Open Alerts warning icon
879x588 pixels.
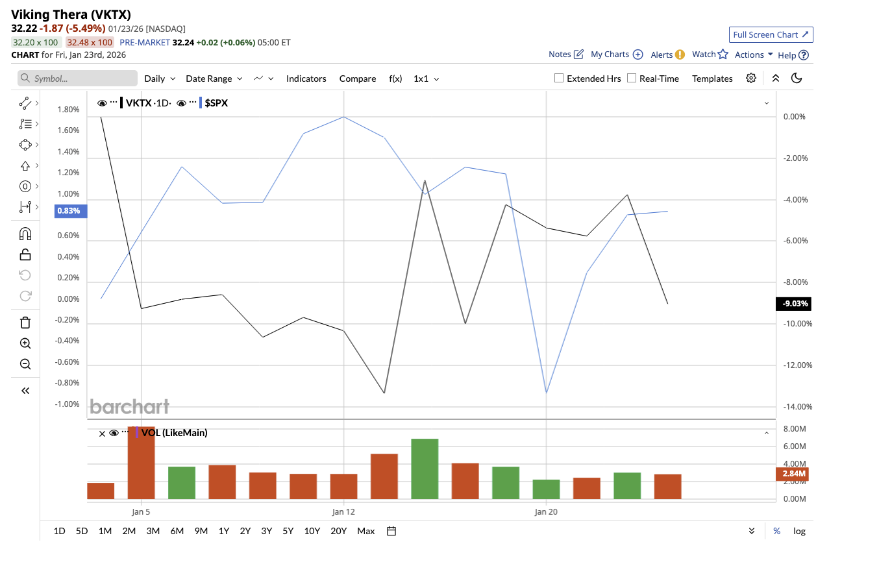click(680, 55)
